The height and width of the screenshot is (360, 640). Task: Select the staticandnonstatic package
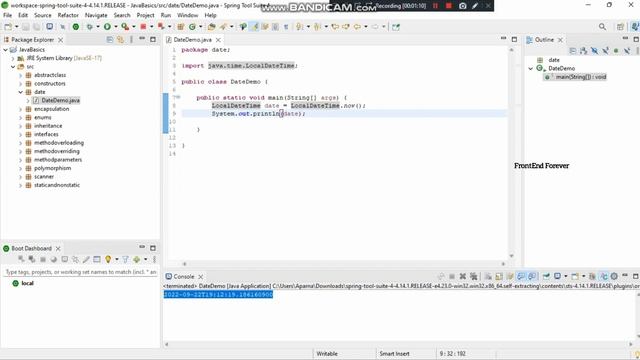(57, 185)
